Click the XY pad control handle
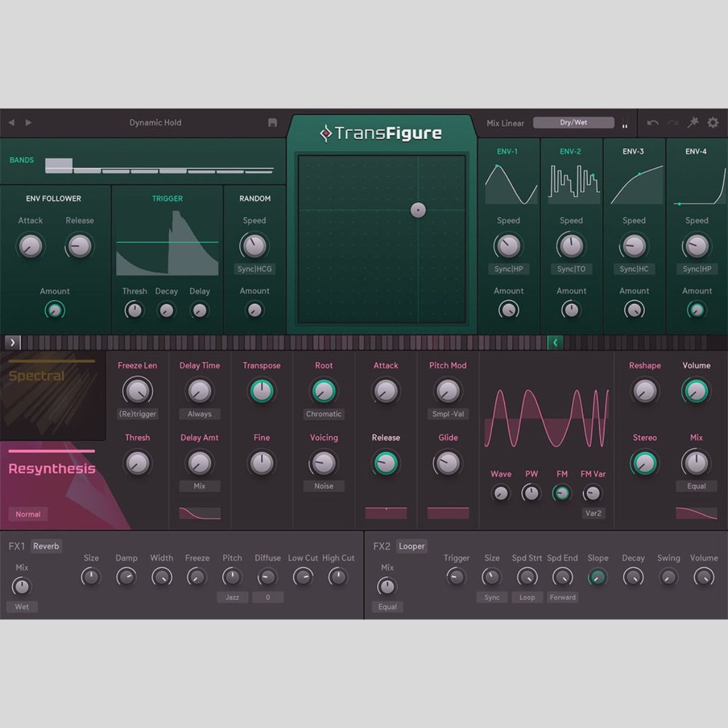 pos(418,210)
